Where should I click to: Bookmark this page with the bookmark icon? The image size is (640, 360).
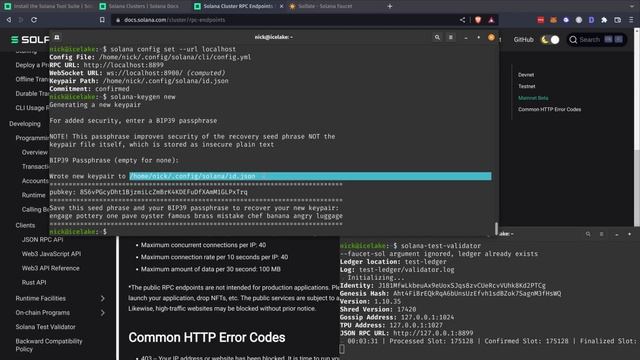click(102, 20)
